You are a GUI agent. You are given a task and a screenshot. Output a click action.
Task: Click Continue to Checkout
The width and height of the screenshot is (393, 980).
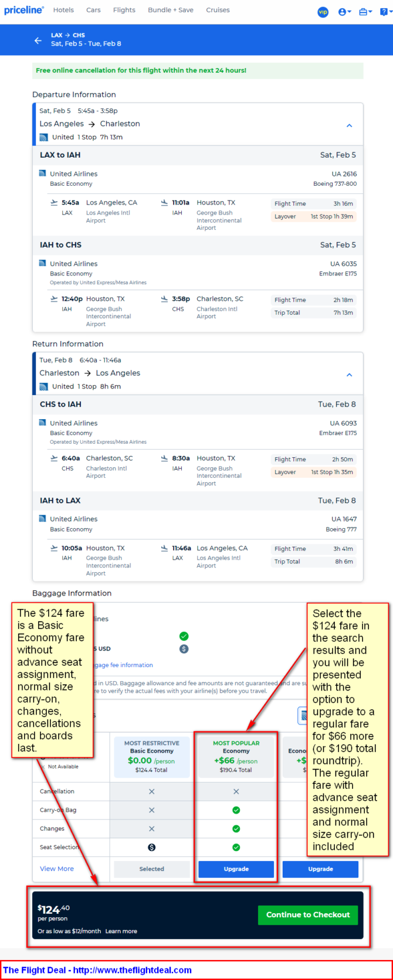308,915
